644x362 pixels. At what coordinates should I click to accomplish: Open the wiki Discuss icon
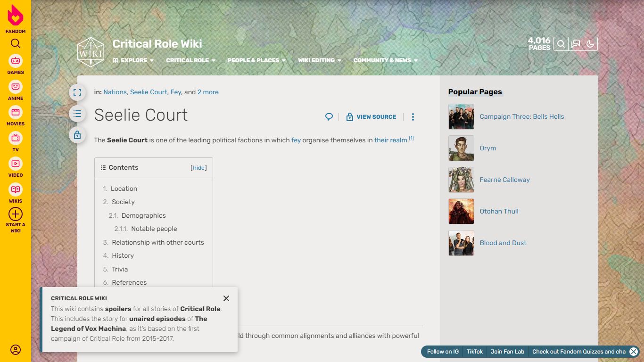point(575,44)
